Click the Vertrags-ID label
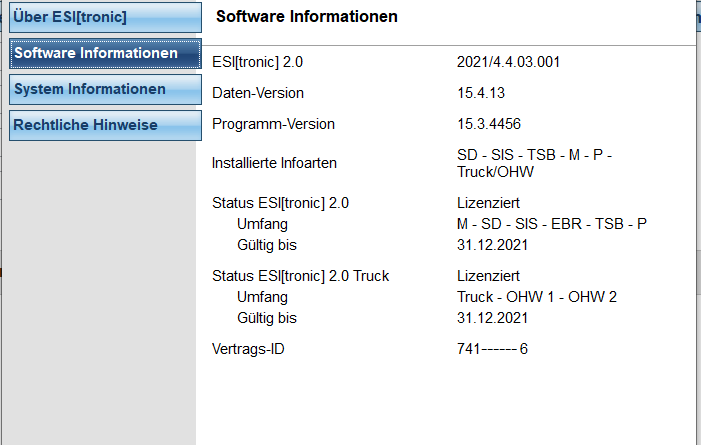The height and width of the screenshot is (445, 701). 248,349
